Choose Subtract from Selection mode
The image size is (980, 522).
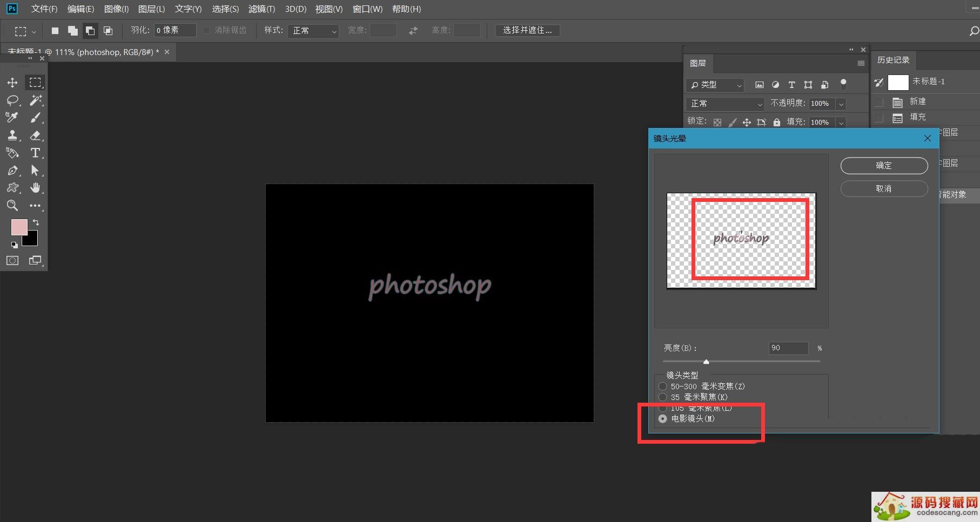click(x=90, y=31)
